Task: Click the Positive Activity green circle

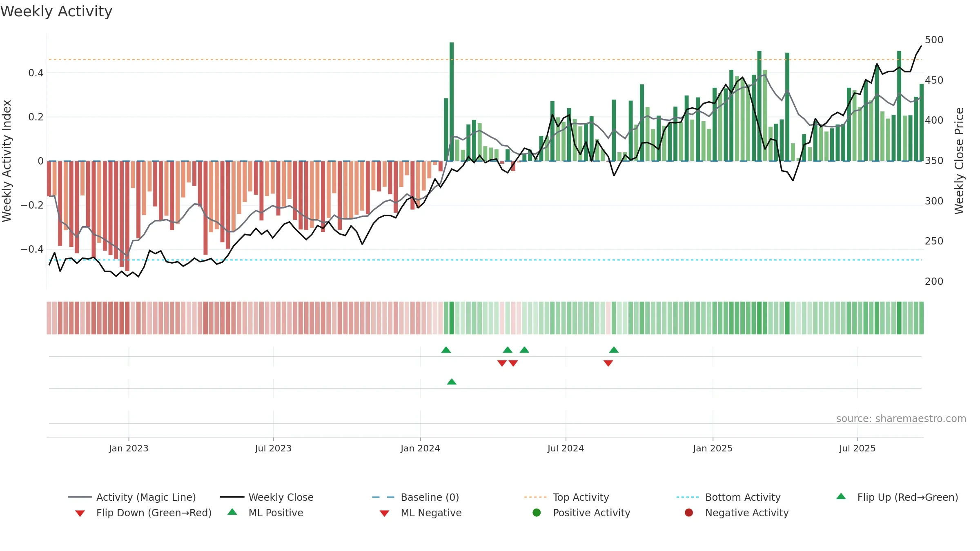Action: pyautogui.click(x=537, y=513)
